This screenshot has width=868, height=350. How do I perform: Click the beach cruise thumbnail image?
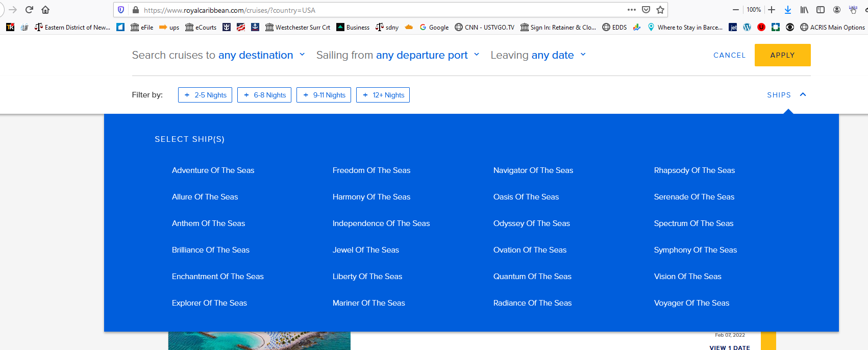tap(259, 341)
